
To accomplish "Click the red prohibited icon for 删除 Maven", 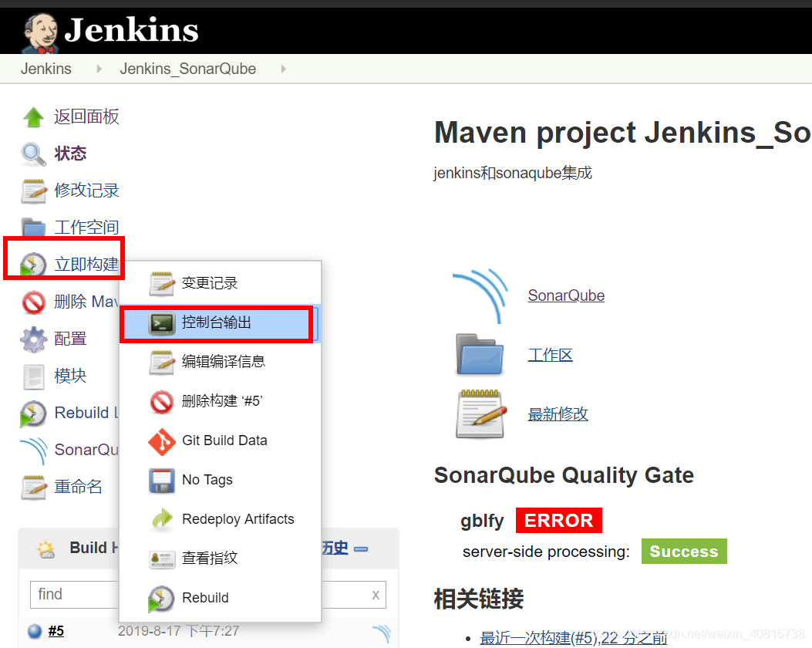I will point(34,302).
